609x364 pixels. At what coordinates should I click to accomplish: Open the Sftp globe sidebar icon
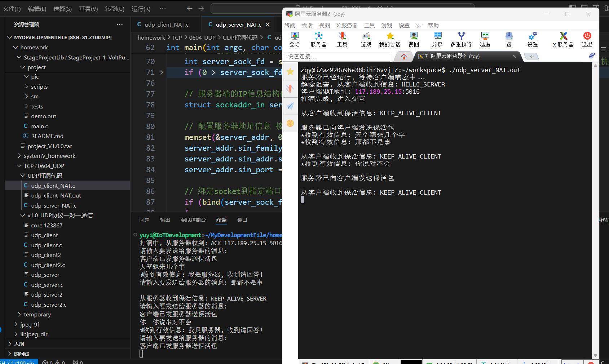[x=290, y=123]
